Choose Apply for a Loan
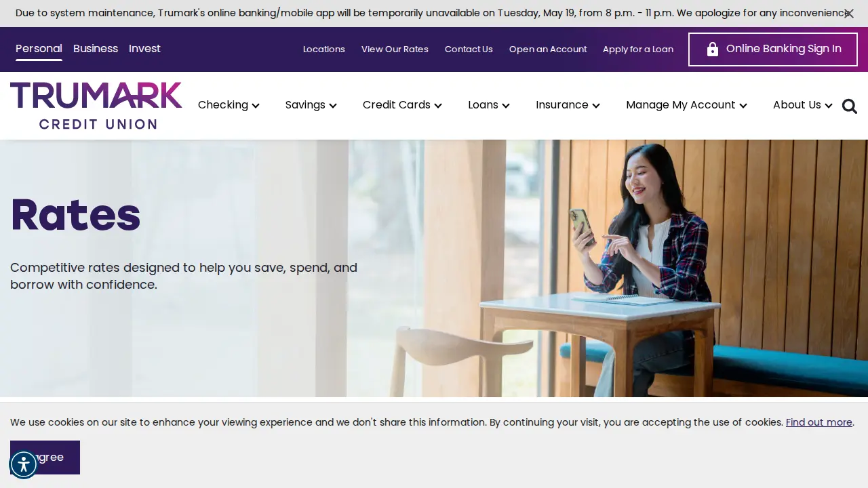Image resolution: width=868 pixels, height=488 pixels. pos(638,49)
